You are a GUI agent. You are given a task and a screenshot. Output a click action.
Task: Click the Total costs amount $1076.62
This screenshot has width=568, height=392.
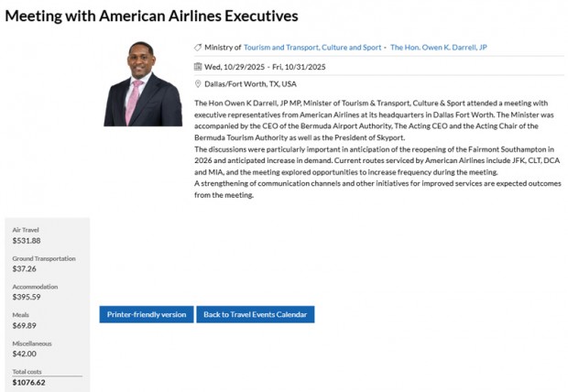point(28,383)
